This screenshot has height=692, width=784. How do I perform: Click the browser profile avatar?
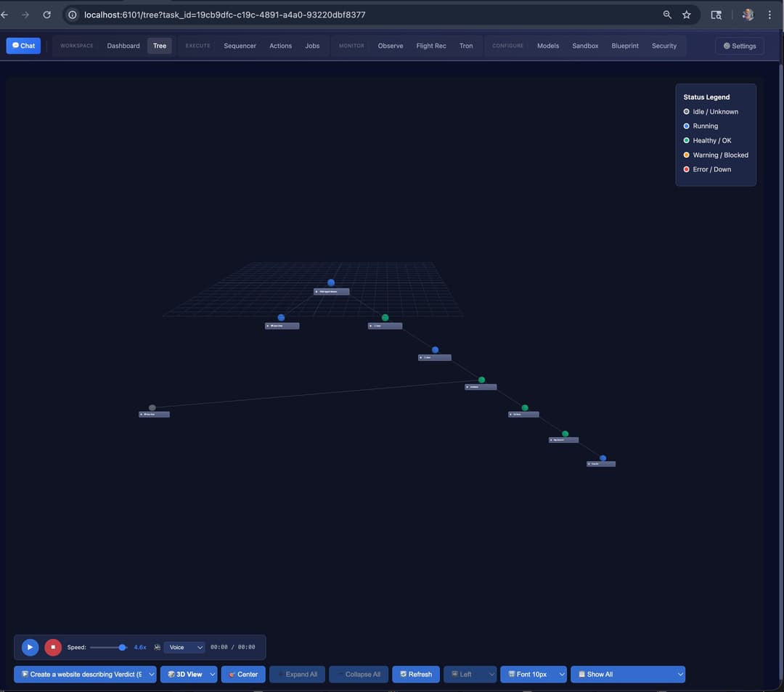click(x=748, y=15)
